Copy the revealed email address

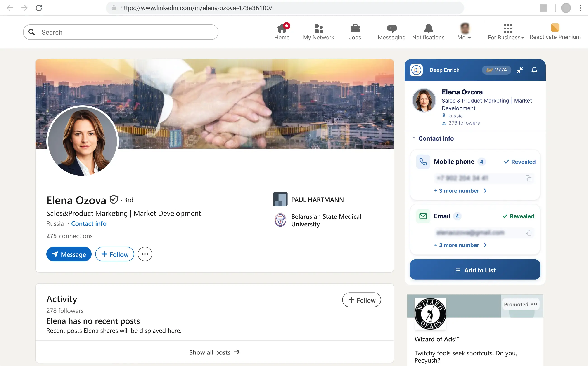tap(528, 233)
